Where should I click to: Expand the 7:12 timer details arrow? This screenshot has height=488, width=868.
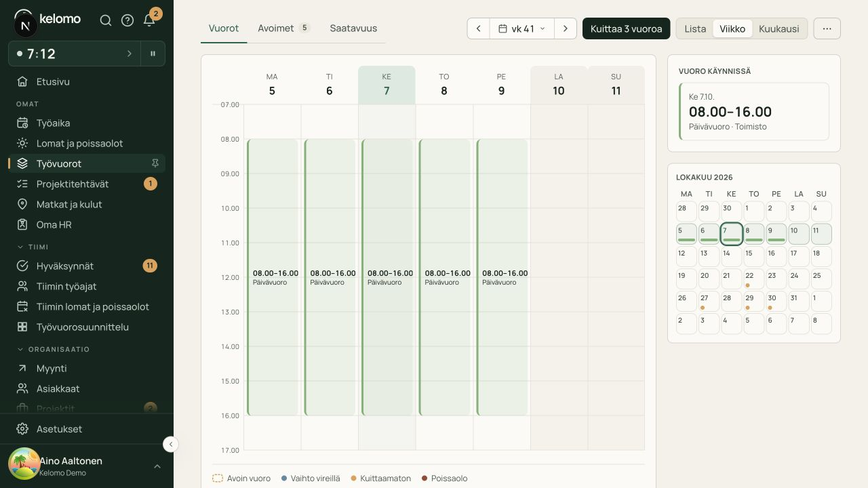(x=130, y=54)
